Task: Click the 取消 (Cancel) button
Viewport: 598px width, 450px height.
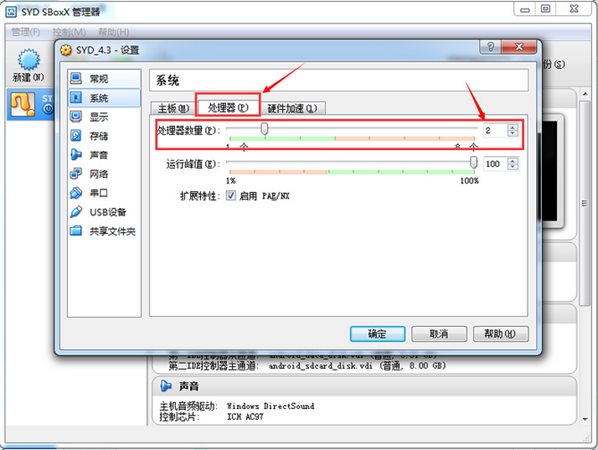Action: (439, 334)
